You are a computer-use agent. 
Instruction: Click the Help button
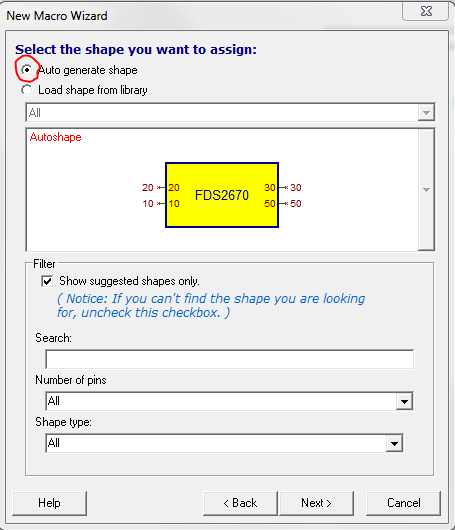point(49,503)
